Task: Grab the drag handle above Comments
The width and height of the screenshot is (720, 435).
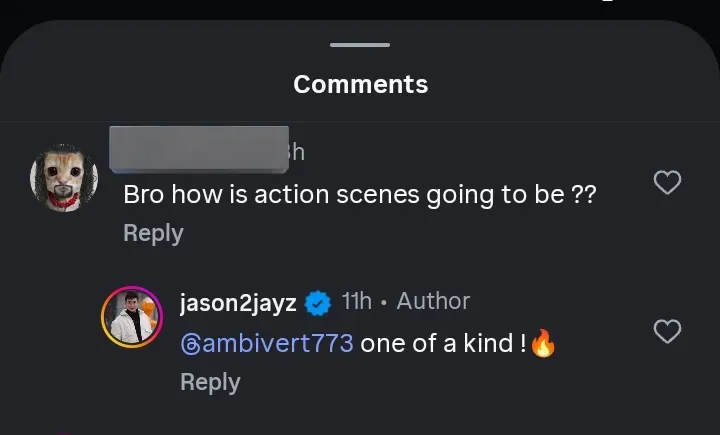Action: (x=360, y=45)
